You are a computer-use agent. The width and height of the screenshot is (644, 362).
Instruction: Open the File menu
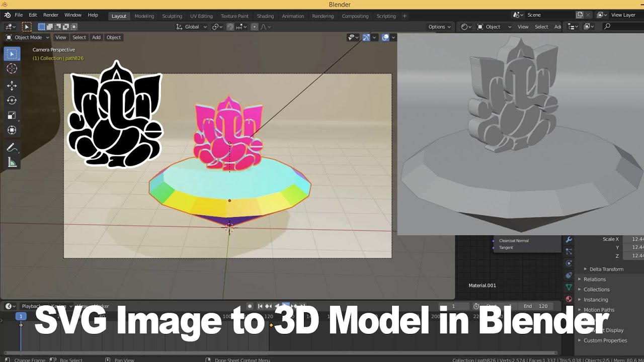19,15
